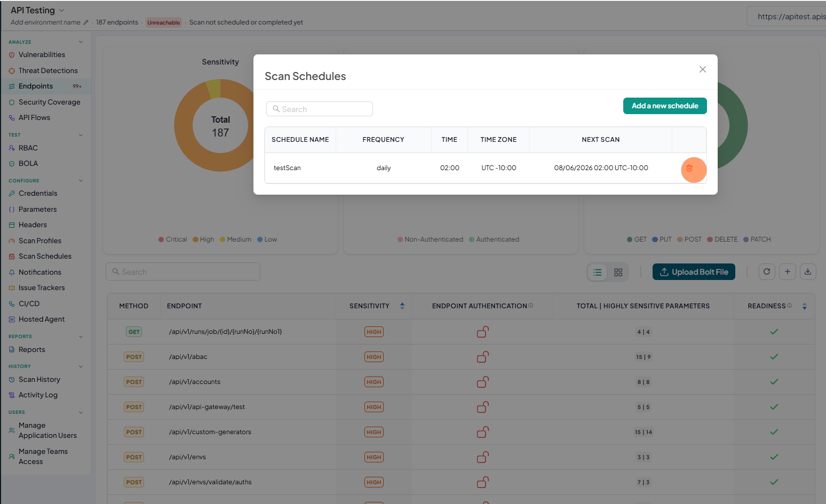Screen dimensions: 826x504
Task: Open API Flows in the sidebar
Action: pos(34,117)
